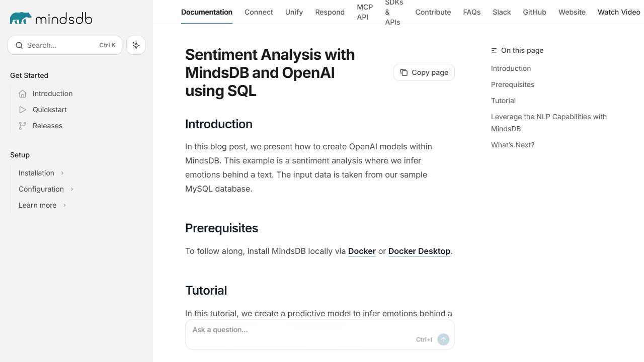Viewport: 644px width, 362px height.
Task: Select the FAQs tab
Action: [471, 12]
